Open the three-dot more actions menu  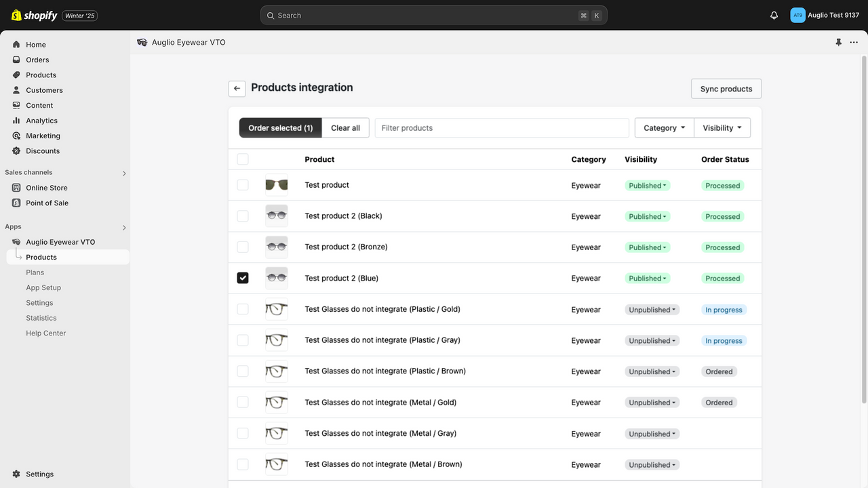click(854, 42)
